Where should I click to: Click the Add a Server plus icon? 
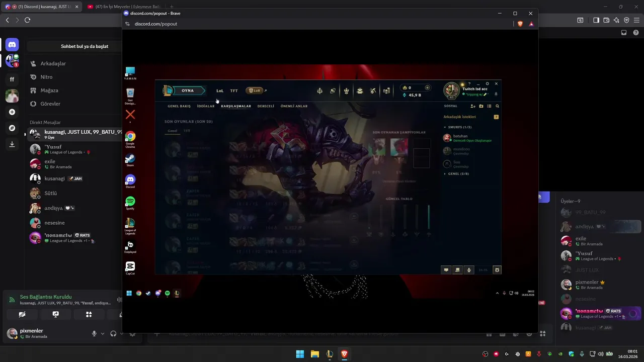click(x=12, y=112)
